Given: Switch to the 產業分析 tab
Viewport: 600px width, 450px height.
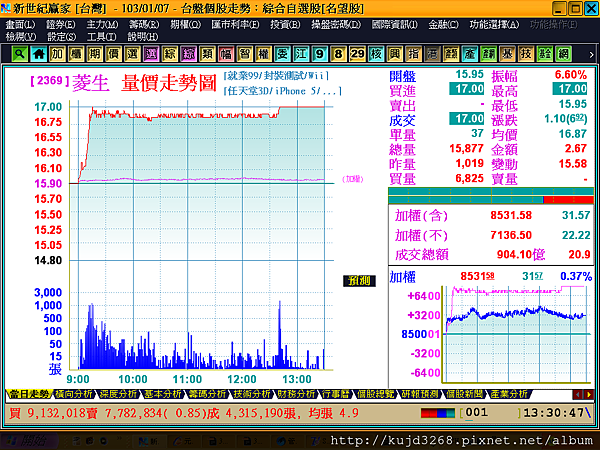Looking at the screenshot, I should (x=510, y=394).
